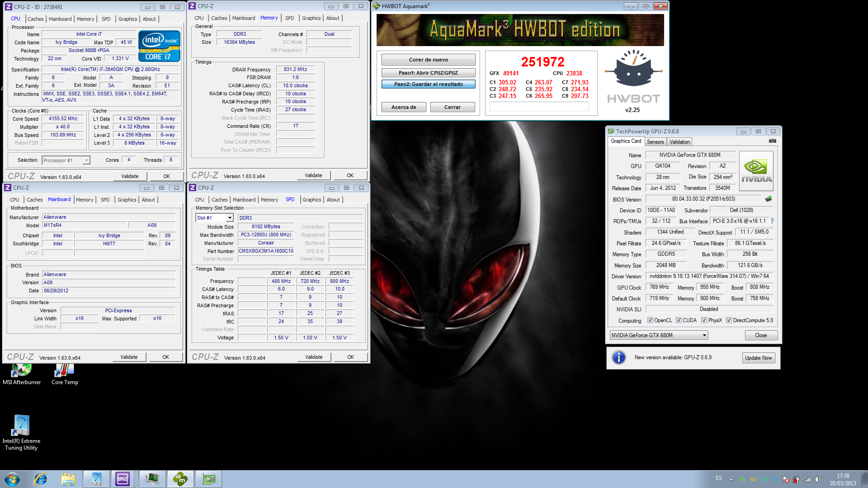Click the blue info icon in update notice

click(618, 357)
